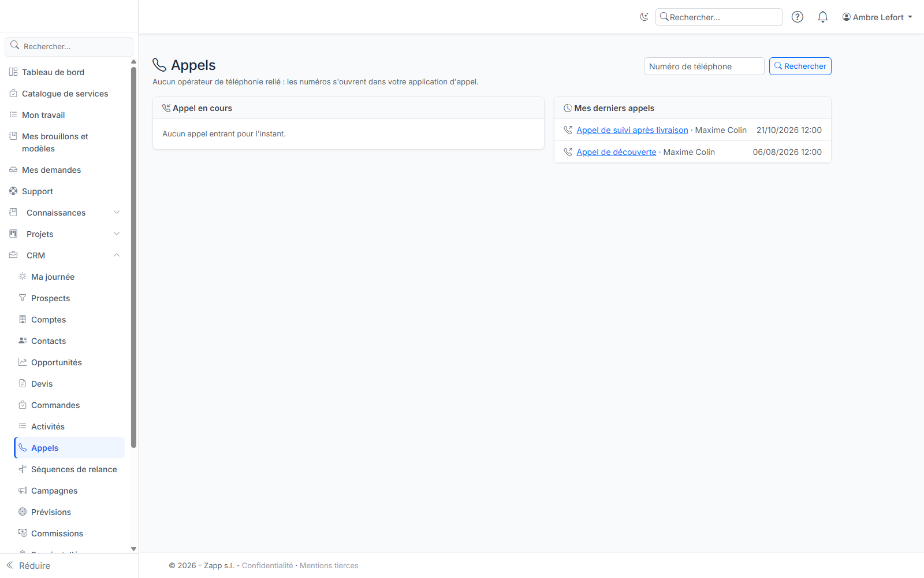The height and width of the screenshot is (578, 924).
Task: Click the Support lifebuoy icon
Action: pyautogui.click(x=13, y=191)
